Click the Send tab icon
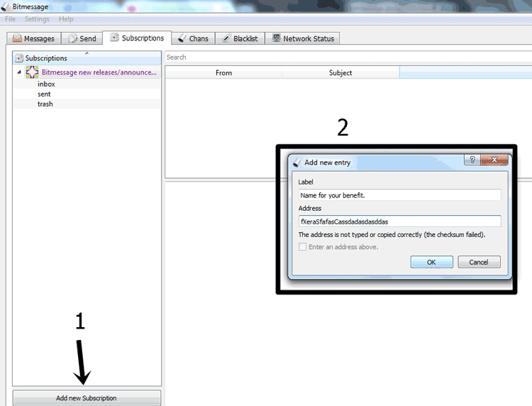This screenshot has height=406, width=532. (x=73, y=38)
